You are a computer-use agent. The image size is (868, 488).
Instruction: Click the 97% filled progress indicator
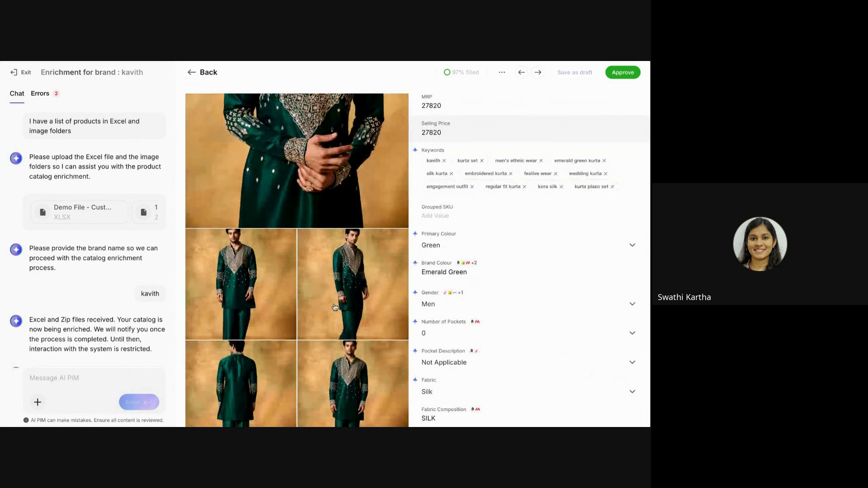pyautogui.click(x=461, y=72)
